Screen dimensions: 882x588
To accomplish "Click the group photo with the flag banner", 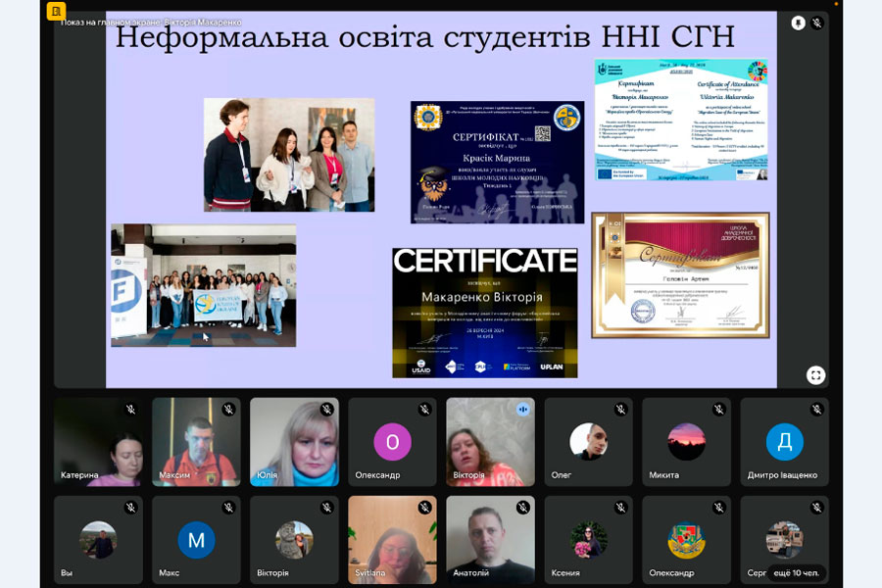I will pyautogui.click(x=204, y=285).
